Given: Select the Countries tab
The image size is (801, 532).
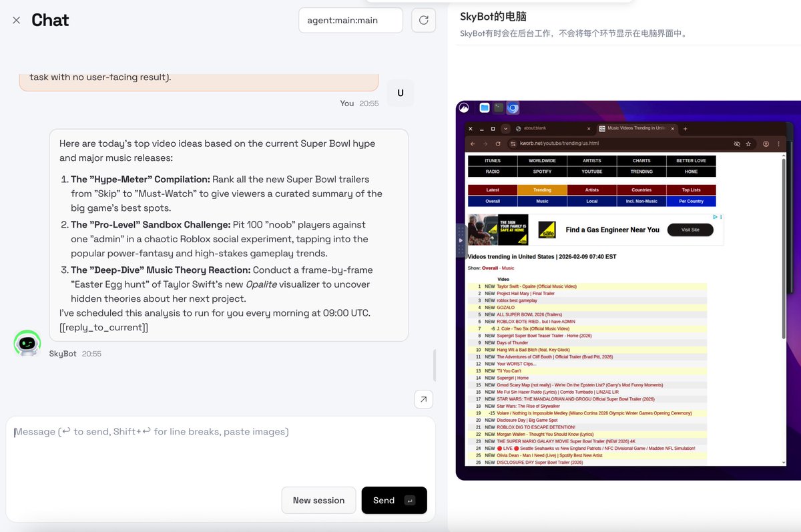Looking at the screenshot, I should [x=641, y=190].
